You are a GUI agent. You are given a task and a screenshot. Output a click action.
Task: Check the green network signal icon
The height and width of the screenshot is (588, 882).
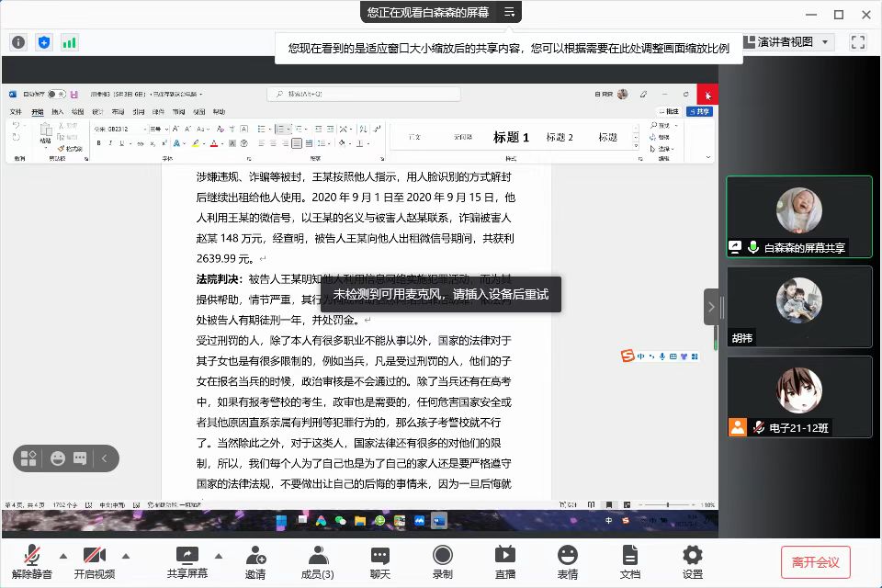pyautogui.click(x=70, y=42)
